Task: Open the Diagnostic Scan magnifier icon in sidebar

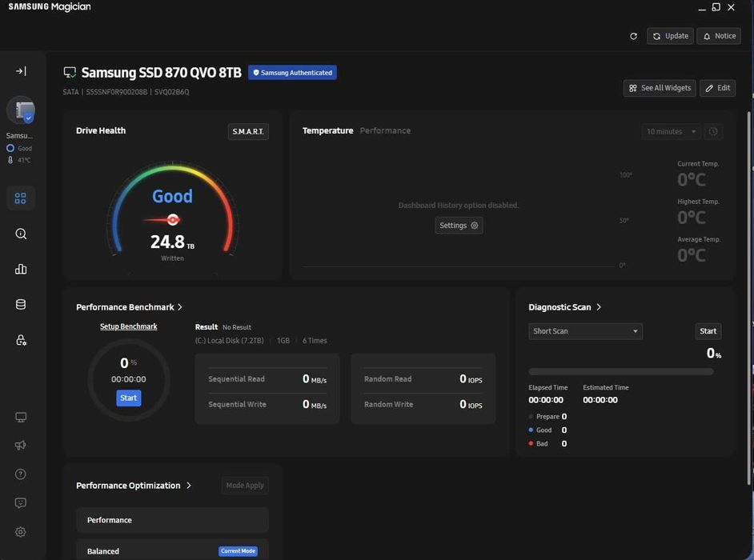Action: click(21, 234)
